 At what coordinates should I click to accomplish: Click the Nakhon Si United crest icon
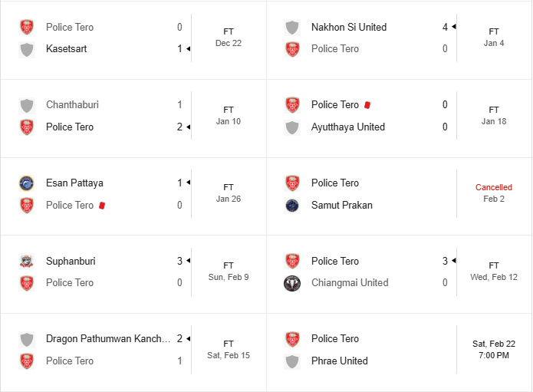[292, 27]
